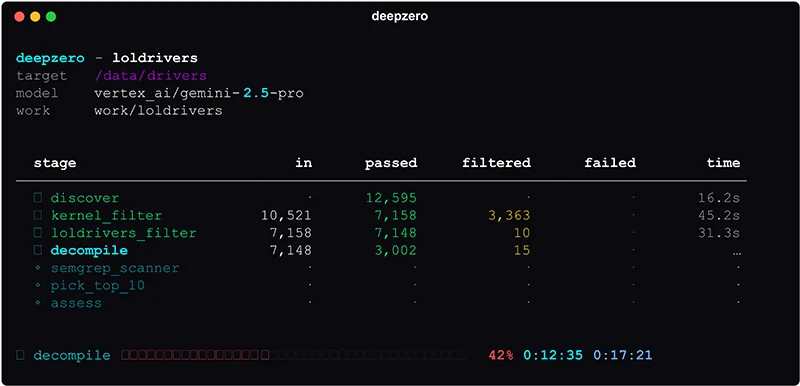Image resolution: width=800 pixels, height=386 pixels.
Task: Click the decompile progress bar
Action: pos(294,355)
